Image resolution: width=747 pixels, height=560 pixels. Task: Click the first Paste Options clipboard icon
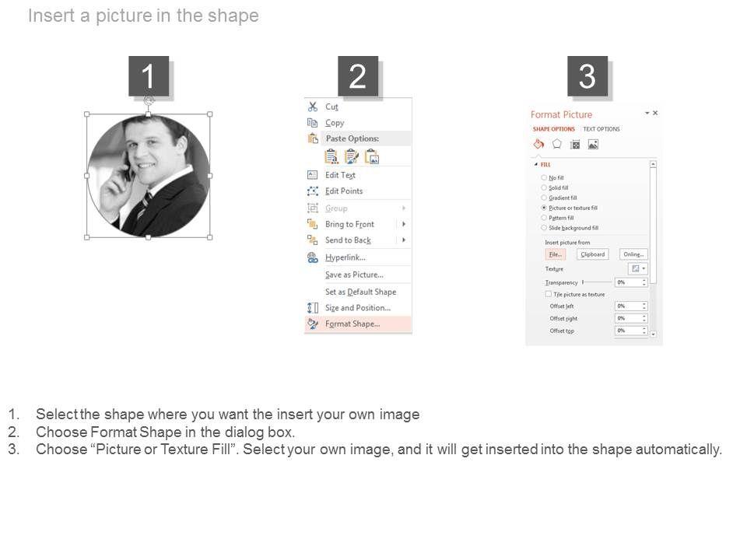[331, 156]
